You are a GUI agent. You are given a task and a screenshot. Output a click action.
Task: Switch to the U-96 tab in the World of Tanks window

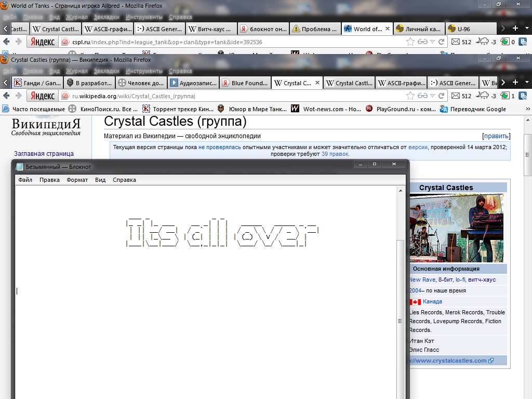471,29
